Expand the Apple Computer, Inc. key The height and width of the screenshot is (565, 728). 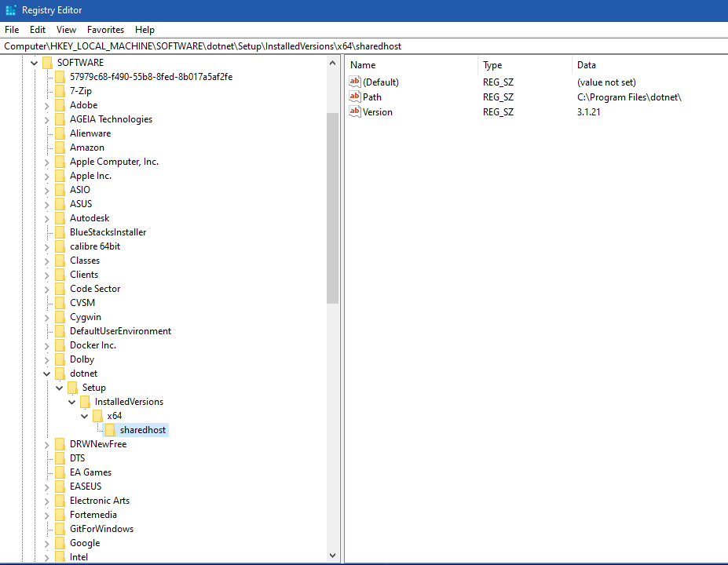46,162
